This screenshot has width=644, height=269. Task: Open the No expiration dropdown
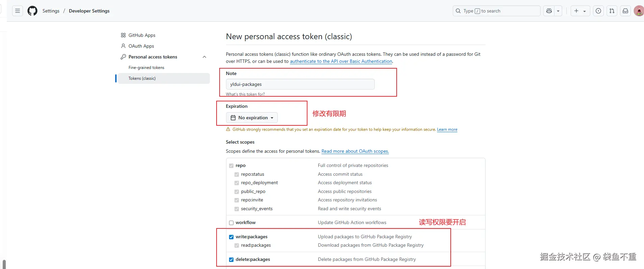point(252,118)
